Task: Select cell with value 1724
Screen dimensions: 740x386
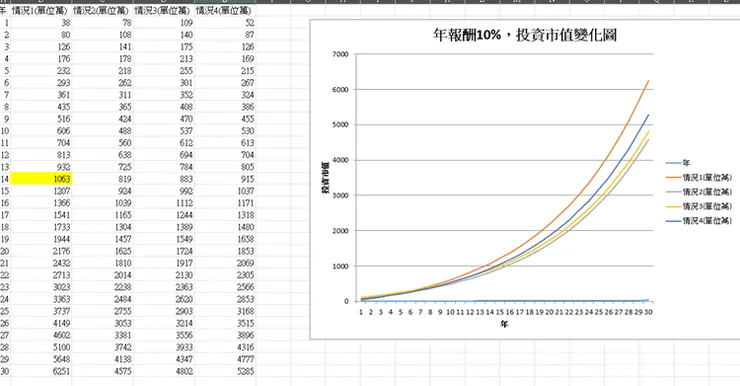Action: (x=164, y=251)
